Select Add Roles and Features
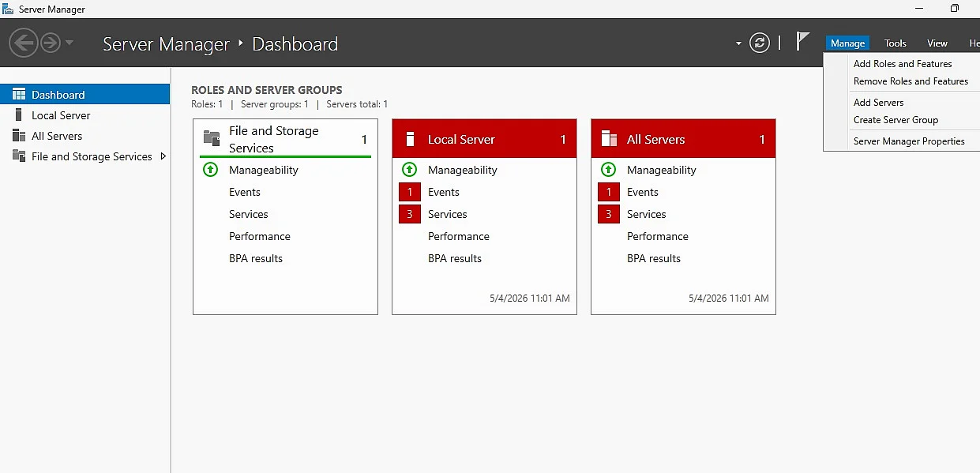Viewport: 980px width, 473px height. 903,64
